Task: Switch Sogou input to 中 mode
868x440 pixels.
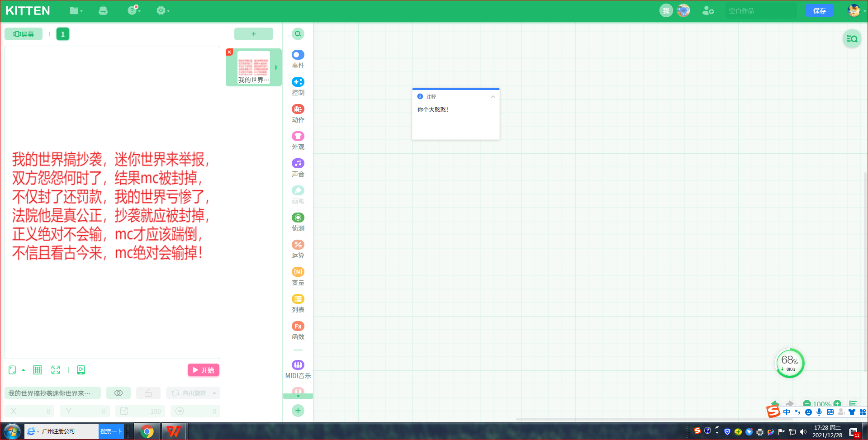Action: click(787, 412)
